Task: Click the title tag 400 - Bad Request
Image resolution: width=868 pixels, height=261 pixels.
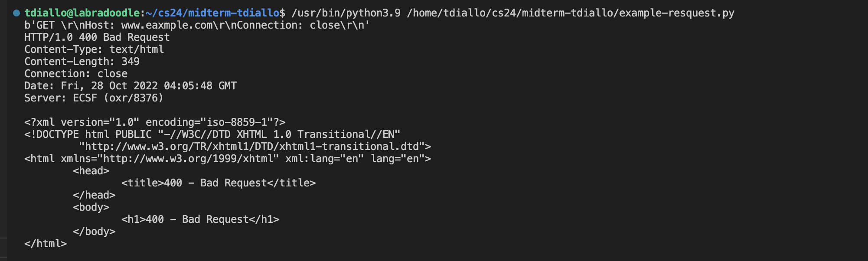Action: [x=219, y=183]
